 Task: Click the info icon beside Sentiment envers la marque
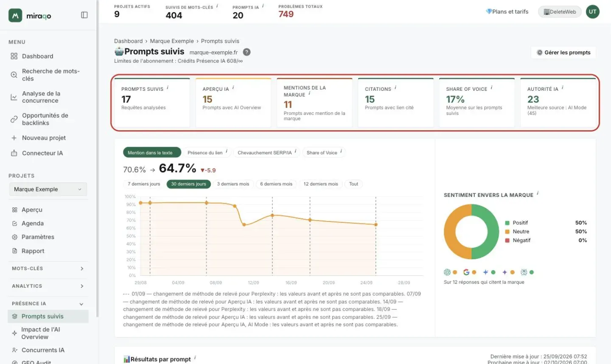point(538,193)
